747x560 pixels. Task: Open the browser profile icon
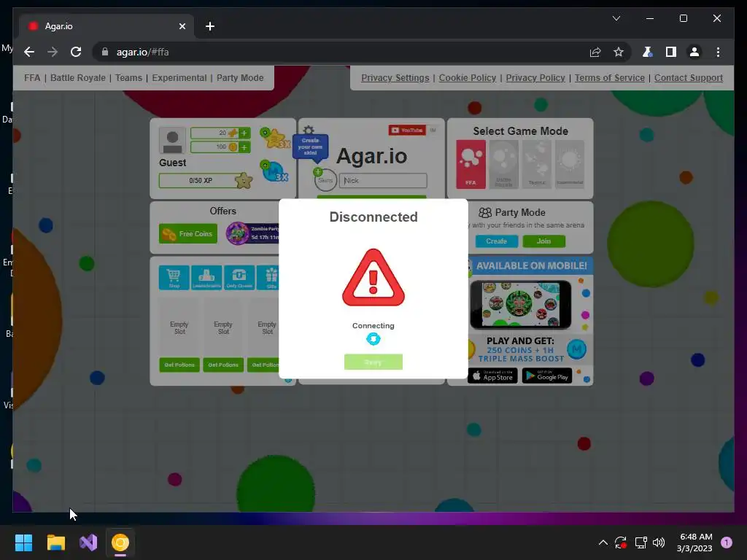pyautogui.click(x=694, y=52)
